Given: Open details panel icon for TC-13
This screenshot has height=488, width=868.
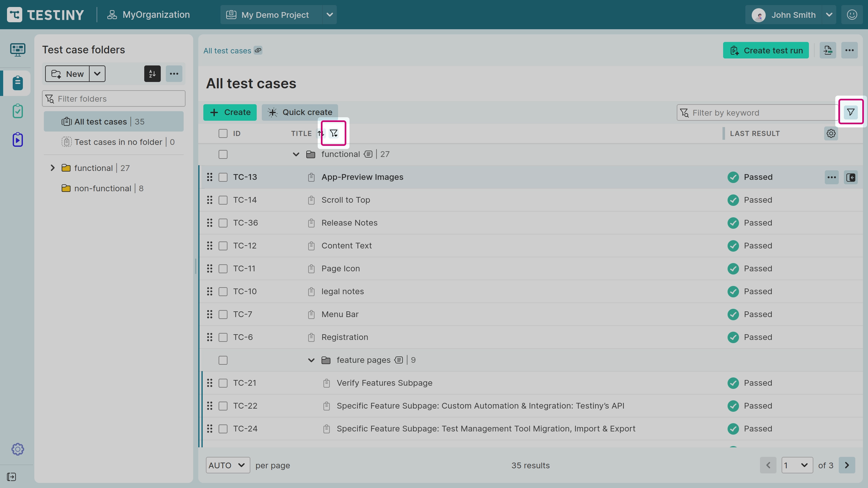Looking at the screenshot, I should point(851,177).
